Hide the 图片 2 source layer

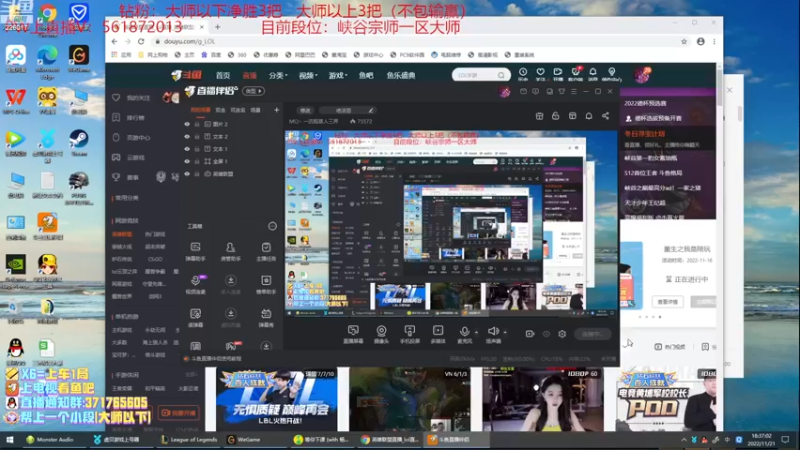point(187,124)
